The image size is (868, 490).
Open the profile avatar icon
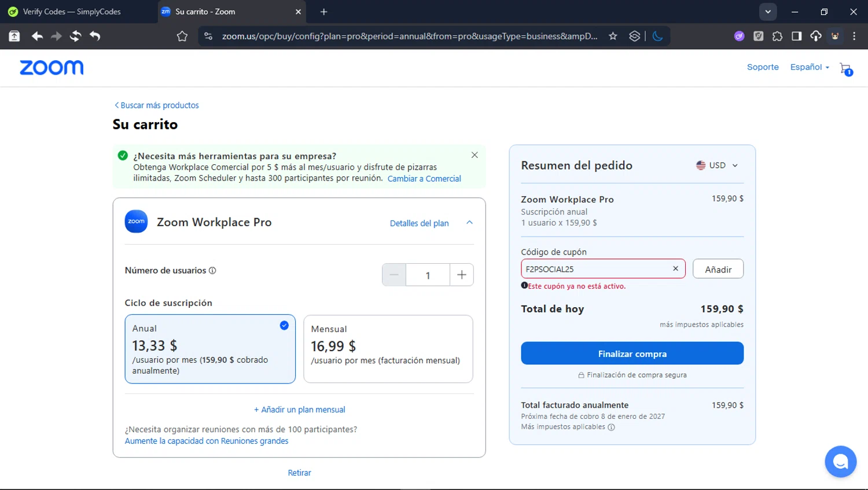click(x=835, y=36)
